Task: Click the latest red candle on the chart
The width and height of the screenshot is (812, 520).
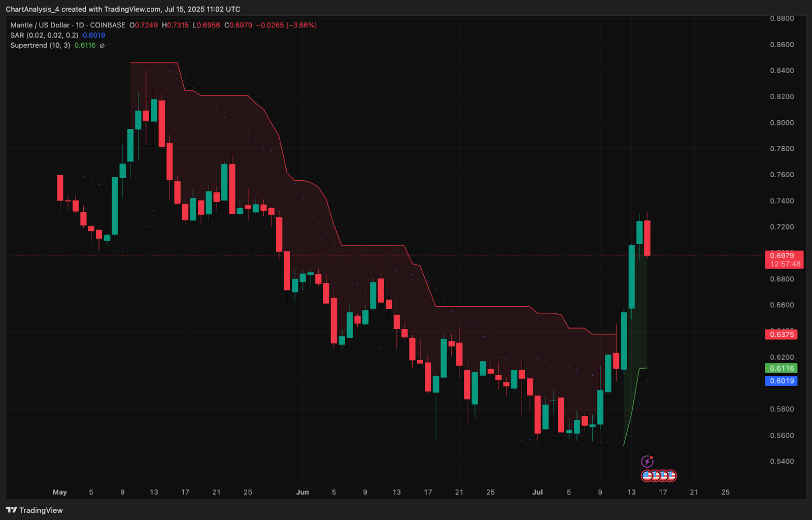Action: (647, 238)
